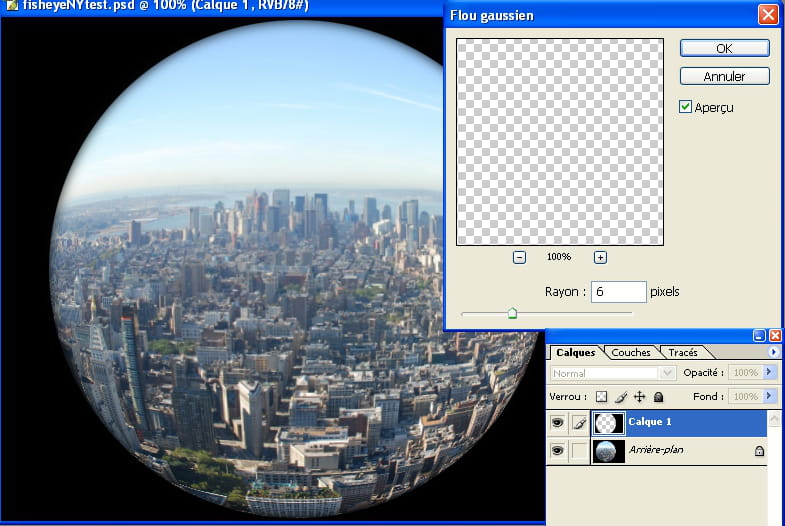Image resolution: width=785 pixels, height=526 pixels.
Task: Select the Arrière-plan layer thumbnail
Action: (609, 451)
